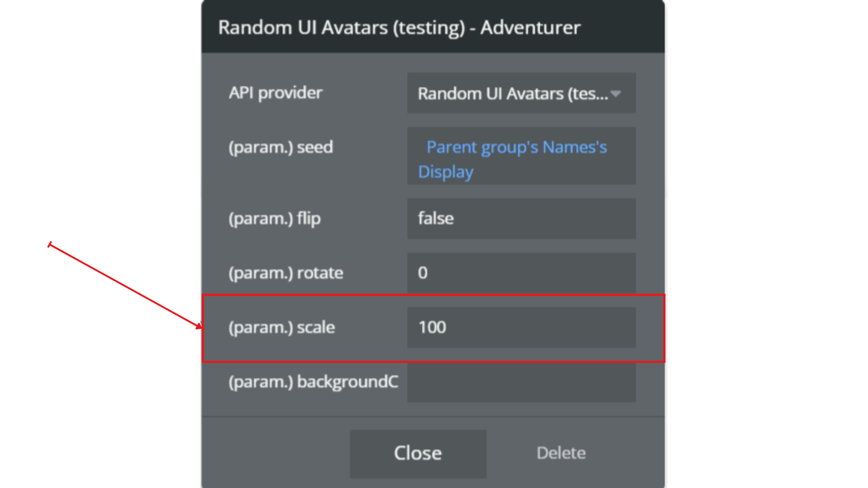Select the (param.) flip label
The width and height of the screenshot is (868, 488).
pyautogui.click(x=274, y=219)
